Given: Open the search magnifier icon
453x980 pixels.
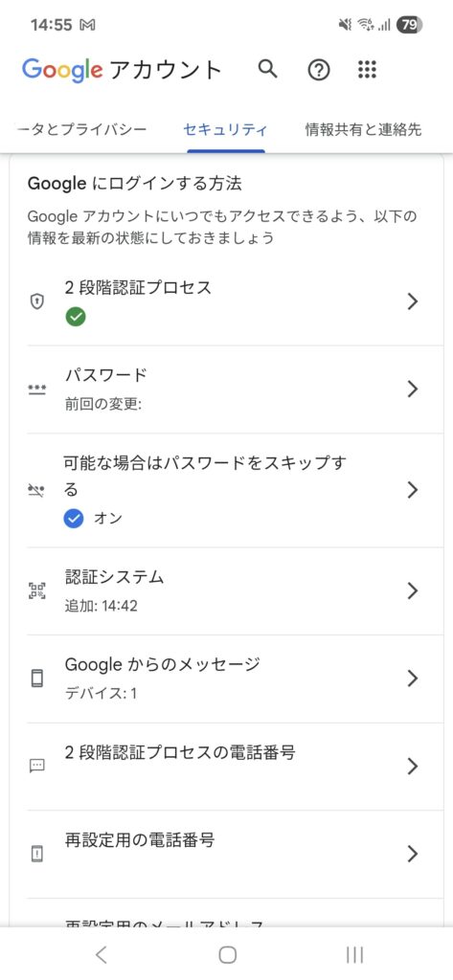Looking at the screenshot, I should point(268,69).
